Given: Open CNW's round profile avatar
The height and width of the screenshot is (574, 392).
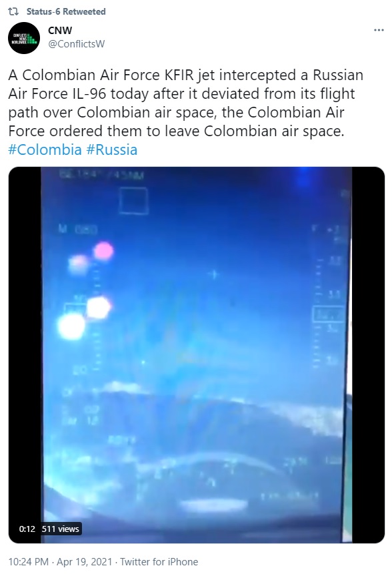Looking at the screenshot, I should click(24, 37).
